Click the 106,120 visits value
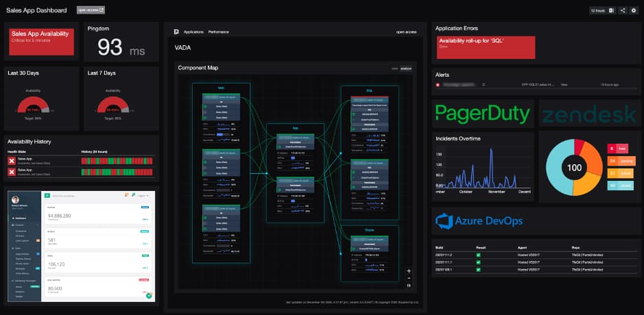The height and width of the screenshot is (315, 644). [56, 264]
